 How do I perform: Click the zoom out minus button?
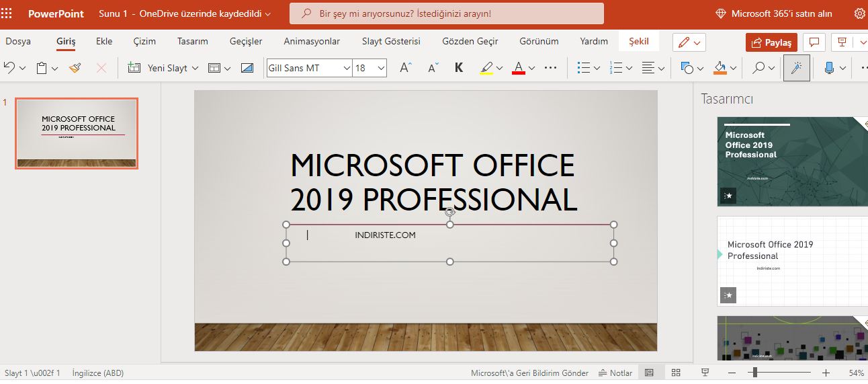[732, 373]
